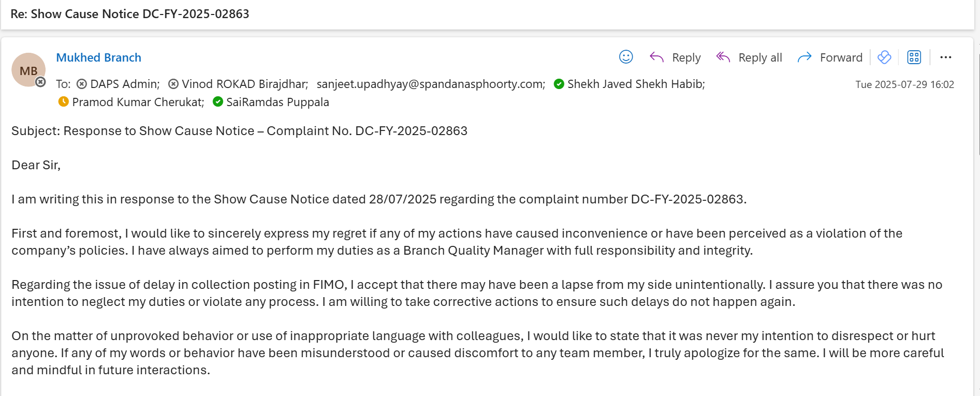
Task: Click green presence icon beside Shekh Javed
Action: [559, 84]
